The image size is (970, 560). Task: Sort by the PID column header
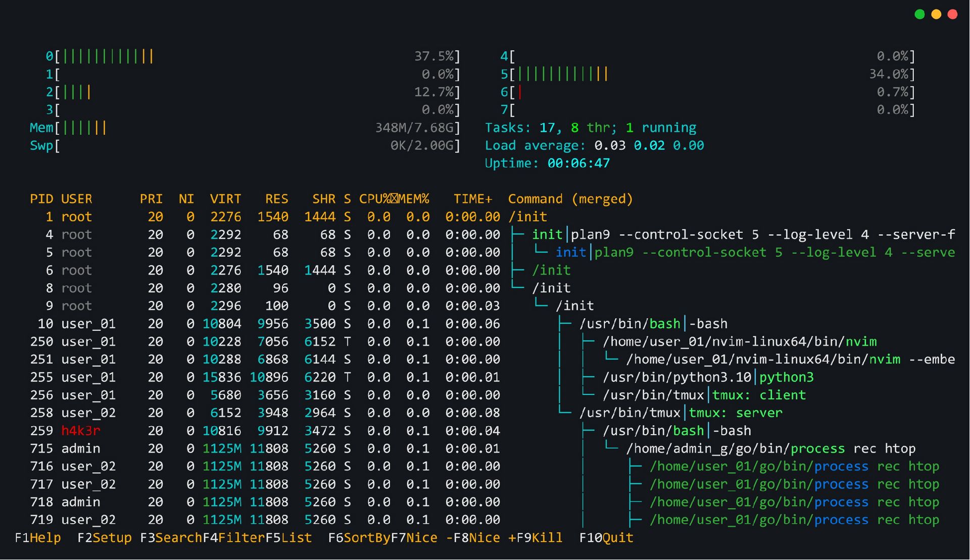[x=41, y=199]
